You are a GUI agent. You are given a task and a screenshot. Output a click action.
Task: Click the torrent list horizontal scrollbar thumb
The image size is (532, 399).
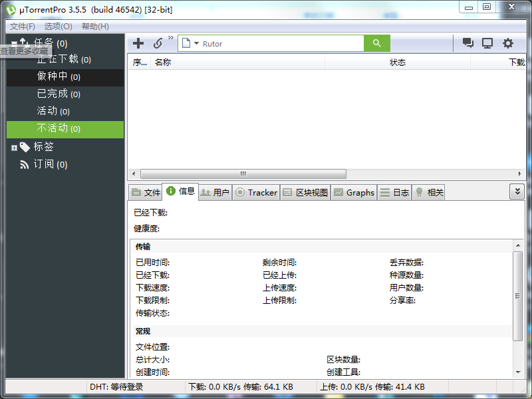243,174
